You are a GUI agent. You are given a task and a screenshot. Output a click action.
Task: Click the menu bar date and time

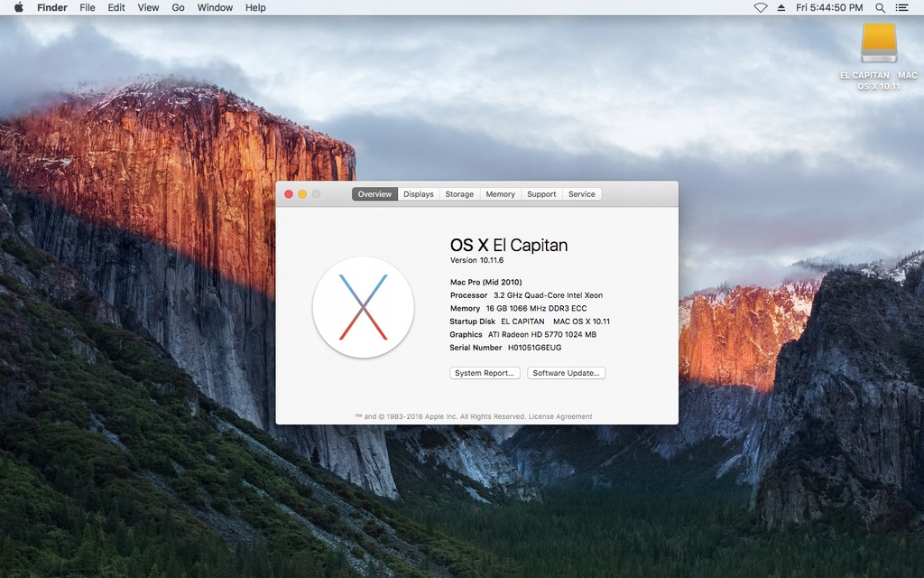(829, 7)
